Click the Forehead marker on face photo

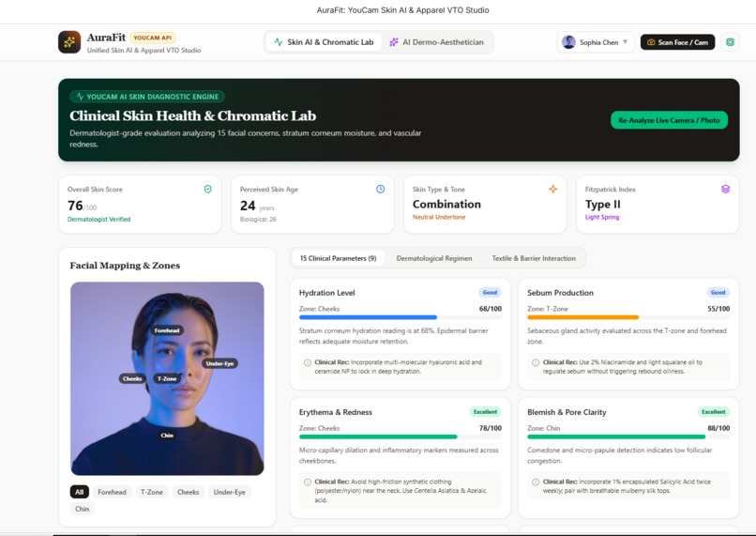click(167, 330)
